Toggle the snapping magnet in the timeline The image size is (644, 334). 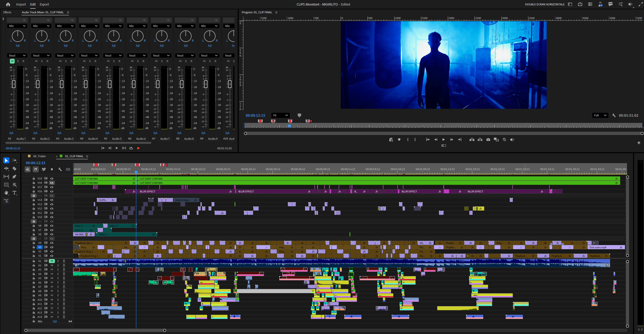point(36,169)
